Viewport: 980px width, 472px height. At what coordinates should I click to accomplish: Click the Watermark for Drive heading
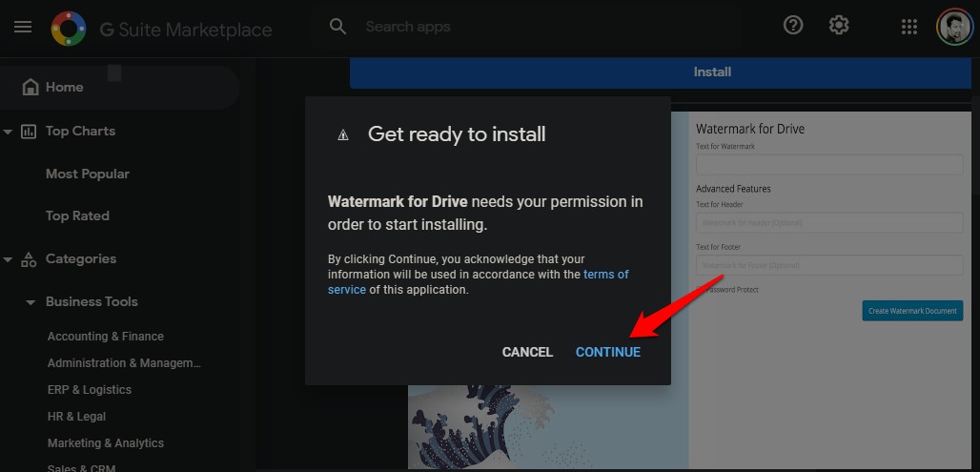point(750,129)
